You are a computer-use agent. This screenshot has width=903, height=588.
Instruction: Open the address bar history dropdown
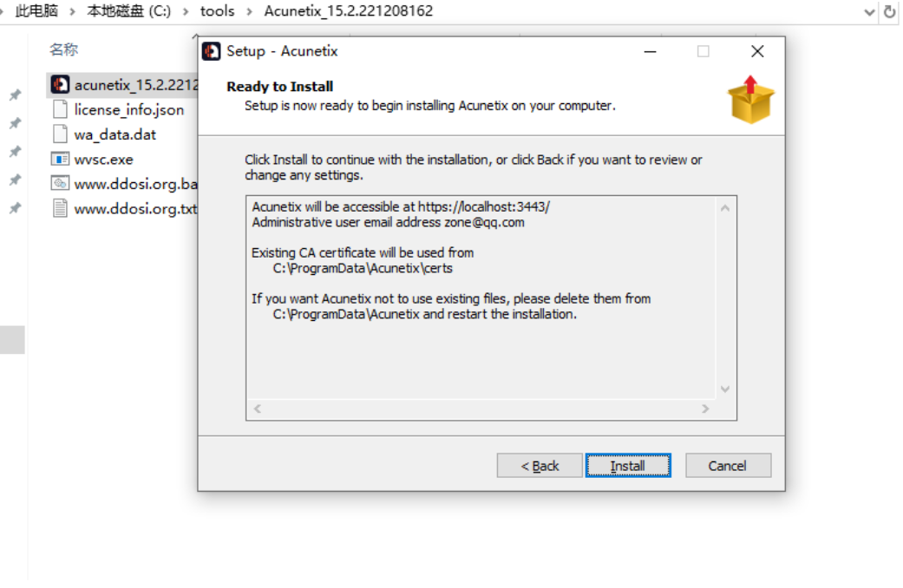click(x=869, y=12)
